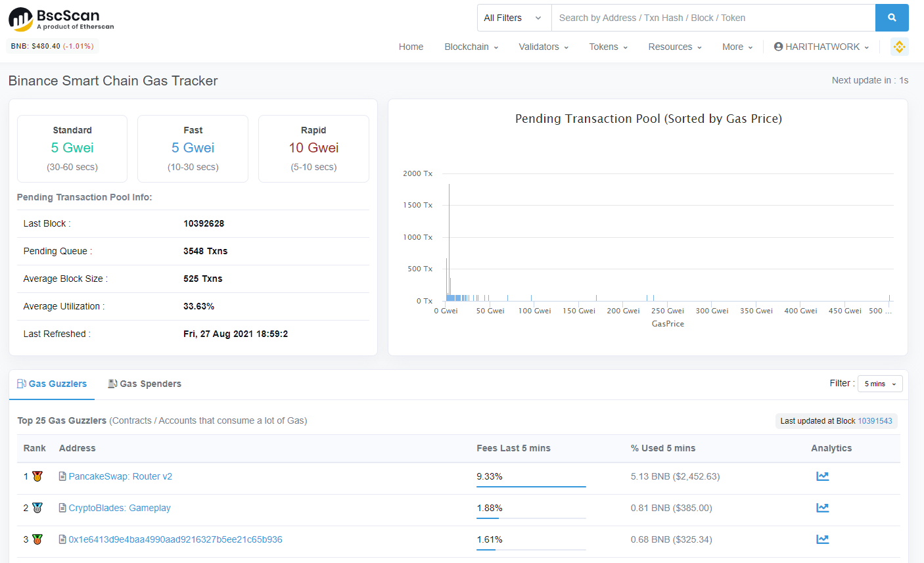Open CryptoBlades: Gameplay link
924x563 pixels.
pos(120,508)
